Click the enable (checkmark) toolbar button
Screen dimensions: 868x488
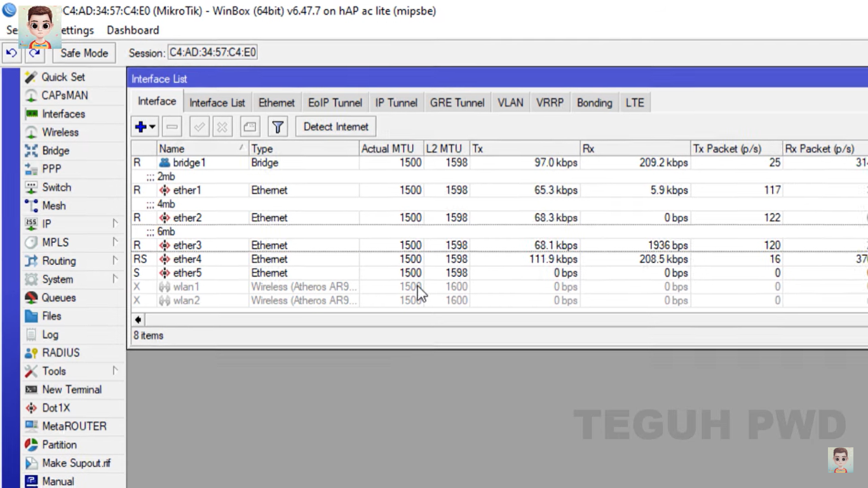pos(199,126)
